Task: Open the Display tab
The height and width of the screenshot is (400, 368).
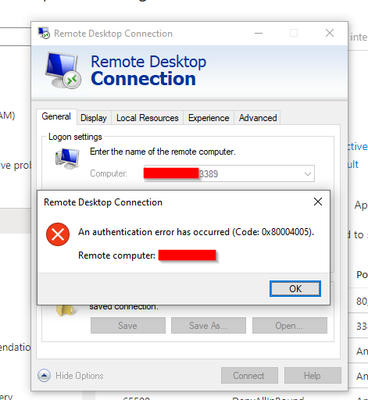Action: click(x=94, y=118)
